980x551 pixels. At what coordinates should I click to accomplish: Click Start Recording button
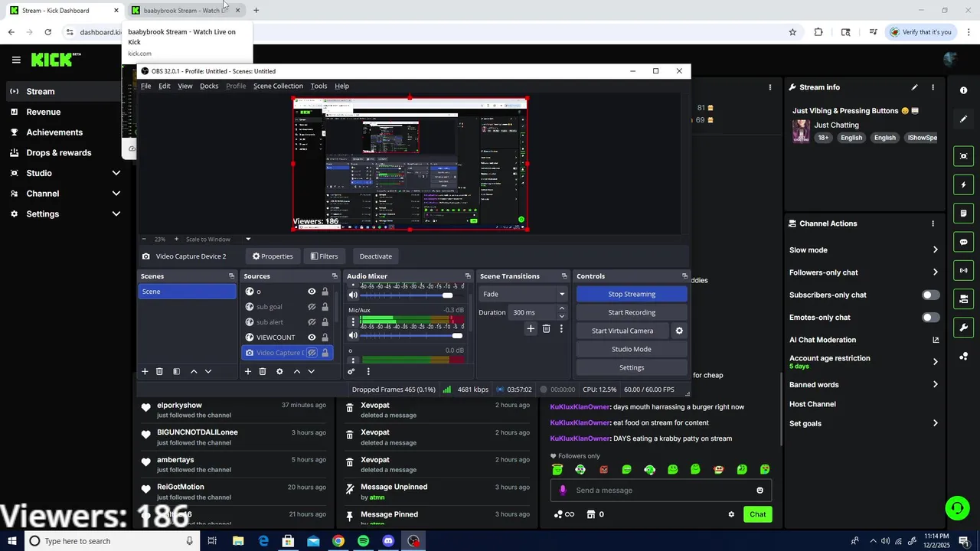point(632,312)
